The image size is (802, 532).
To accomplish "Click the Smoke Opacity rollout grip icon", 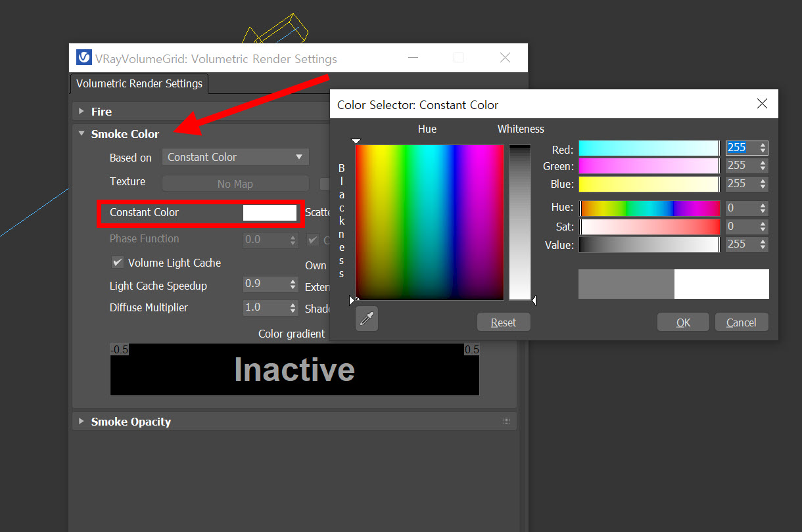I will (506, 420).
